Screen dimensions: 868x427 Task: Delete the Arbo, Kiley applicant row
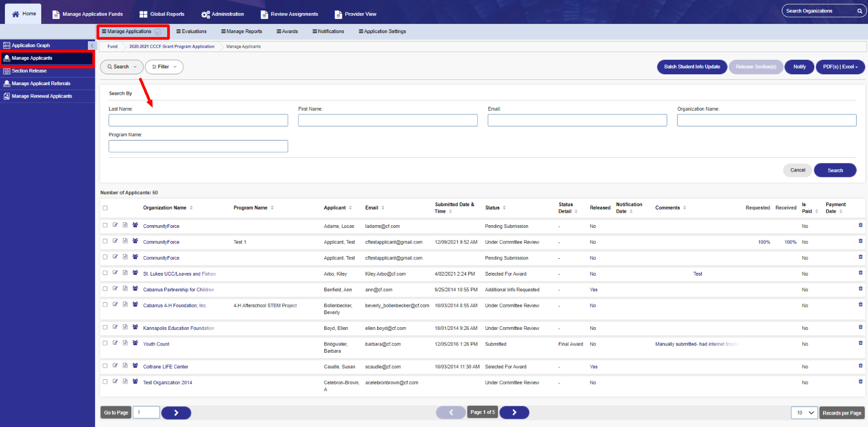pos(860,273)
